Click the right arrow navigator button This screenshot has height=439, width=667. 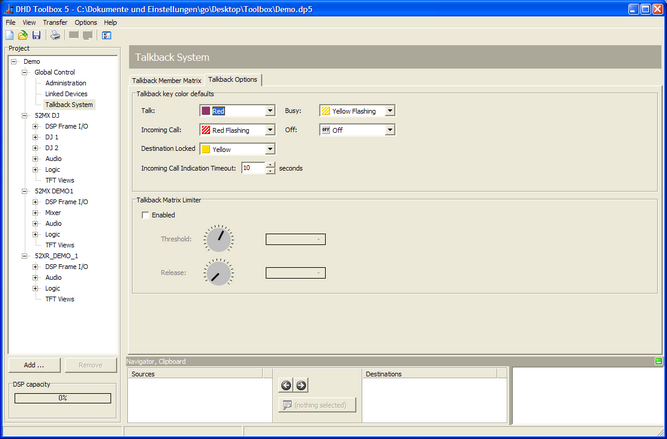tap(301, 385)
